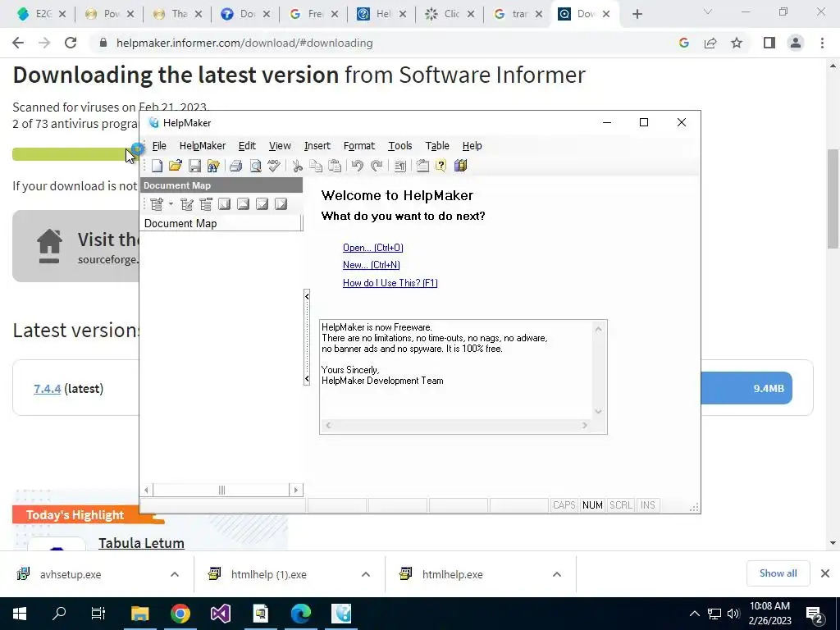
Task: Bookmark this page with the star icon
Action: (x=737, y=43)
